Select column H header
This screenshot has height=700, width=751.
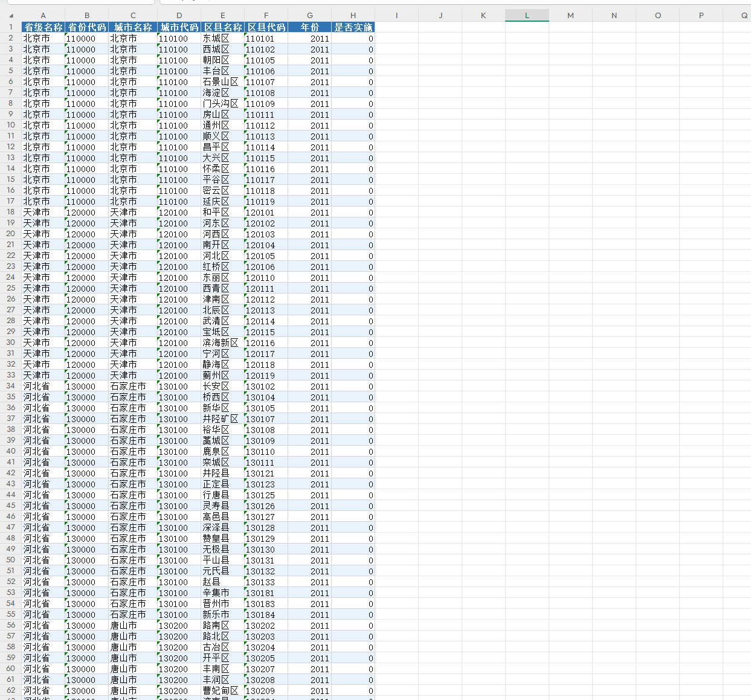353,16
